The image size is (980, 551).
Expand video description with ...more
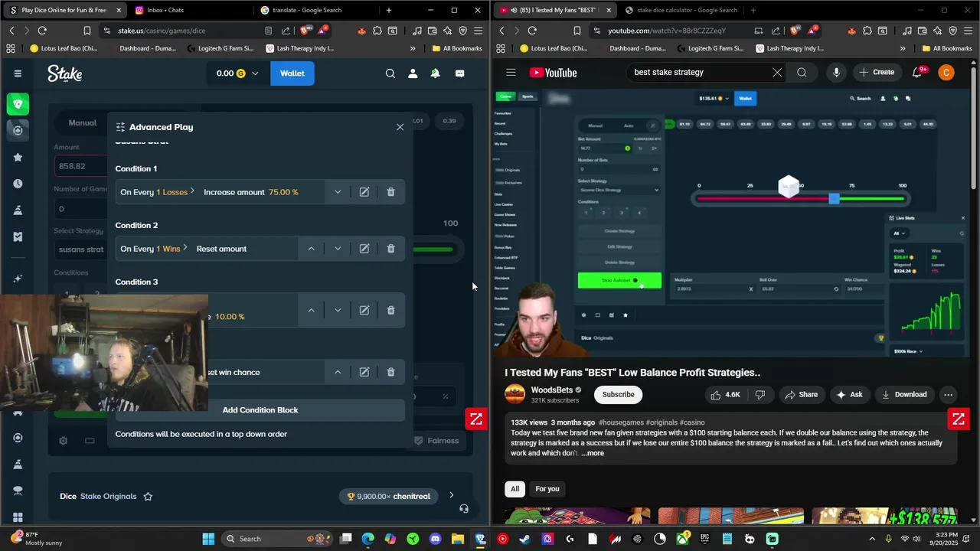[593, 453]
